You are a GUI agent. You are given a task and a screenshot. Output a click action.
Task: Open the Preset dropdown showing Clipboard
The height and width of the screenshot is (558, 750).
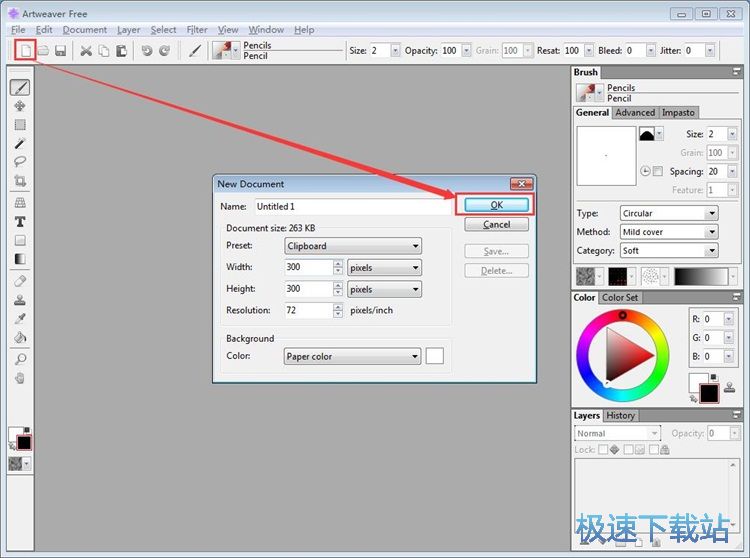tap(352, 246)
